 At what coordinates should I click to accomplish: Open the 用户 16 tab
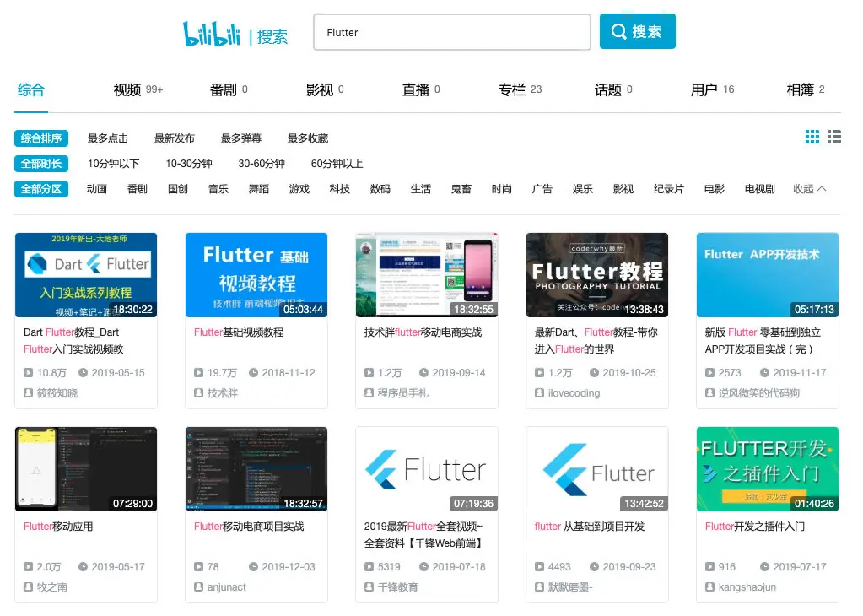[x=712, y=89]
